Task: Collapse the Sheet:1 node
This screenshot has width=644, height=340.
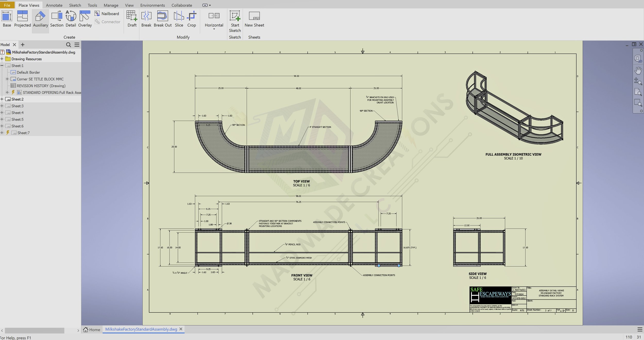Action: click(2, 66)
